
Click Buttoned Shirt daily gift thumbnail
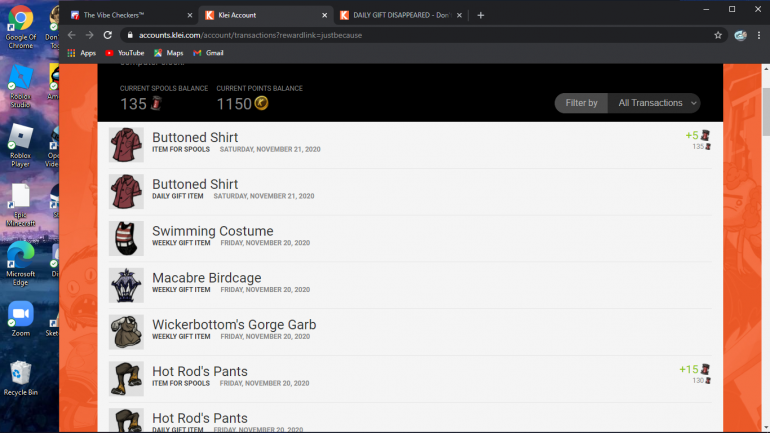[x=126, y=191]
